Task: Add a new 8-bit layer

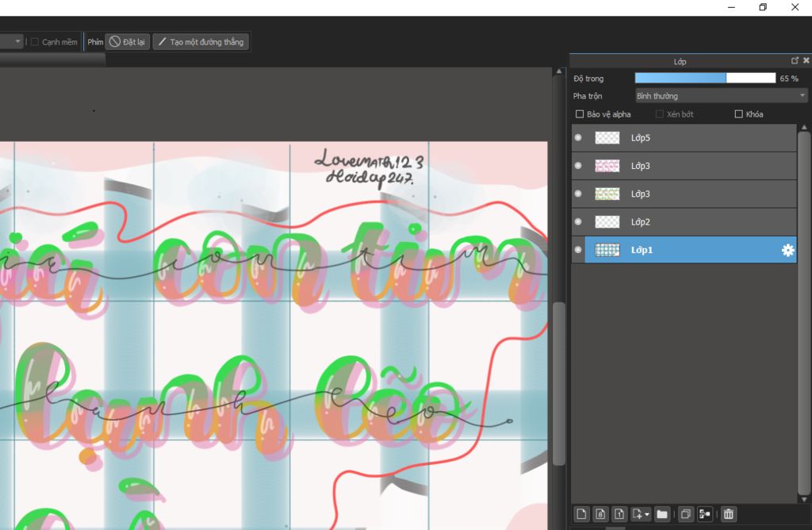Action: click(x=601, y=514)
